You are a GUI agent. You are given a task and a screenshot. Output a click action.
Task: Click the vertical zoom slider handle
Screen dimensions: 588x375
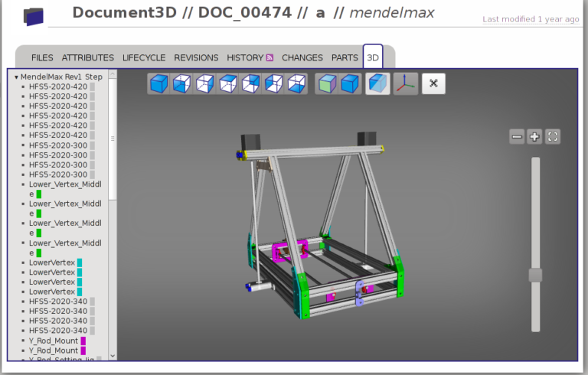click(x=535, y=275)
